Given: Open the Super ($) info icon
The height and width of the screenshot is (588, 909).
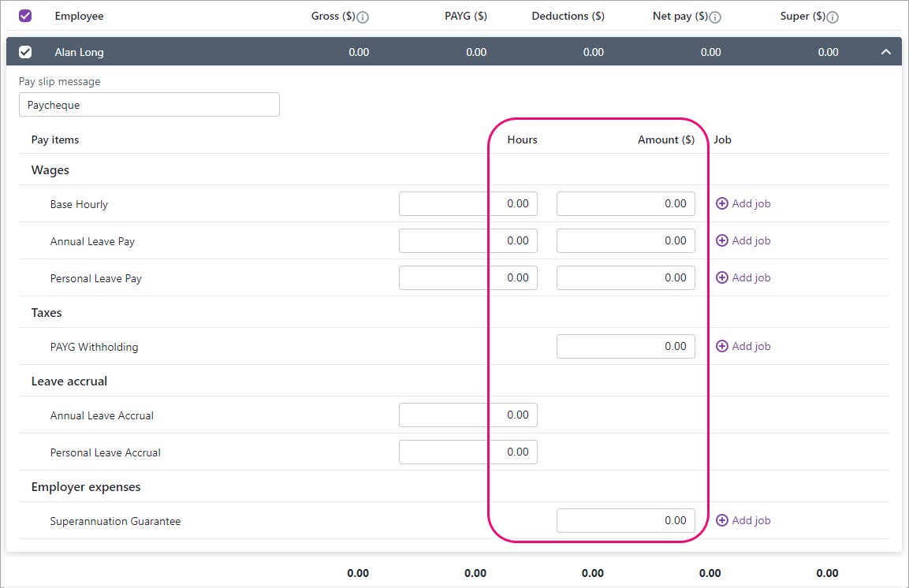Looking at the screenshot, I should [x=835, y=16].
